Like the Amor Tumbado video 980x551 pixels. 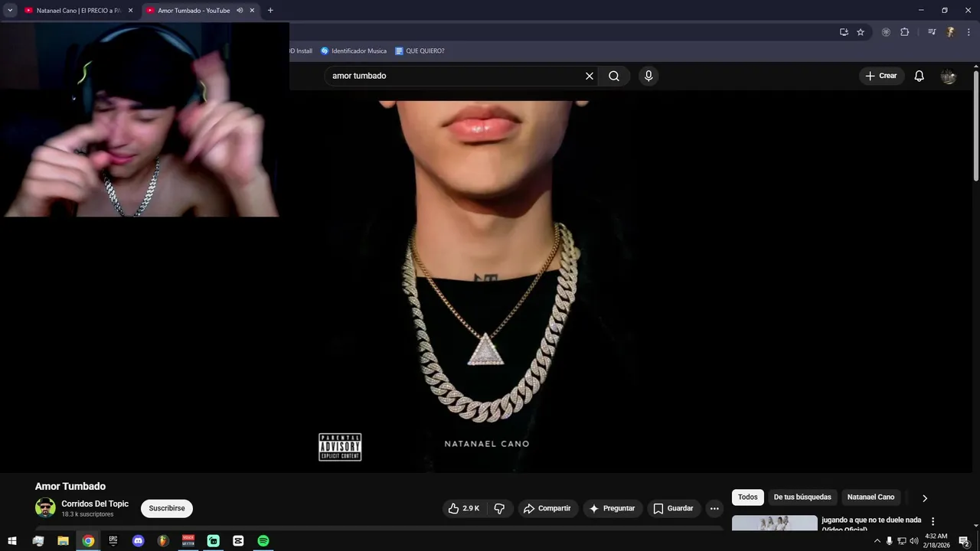point(464,508)
